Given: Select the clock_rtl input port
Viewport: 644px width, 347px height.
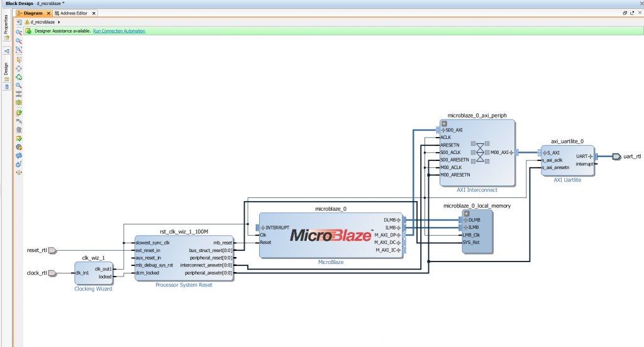Looking at the screenshot, I should pyautogui.click(x=52, y=273).
